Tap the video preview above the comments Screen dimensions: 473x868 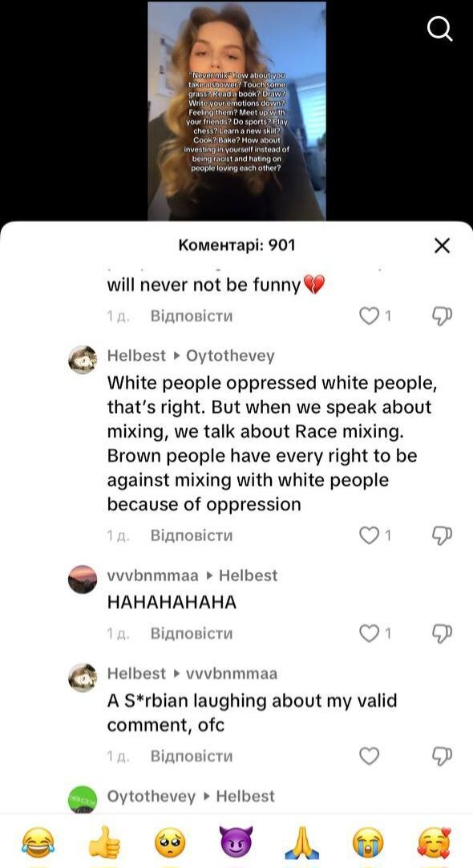coord(236,111)
